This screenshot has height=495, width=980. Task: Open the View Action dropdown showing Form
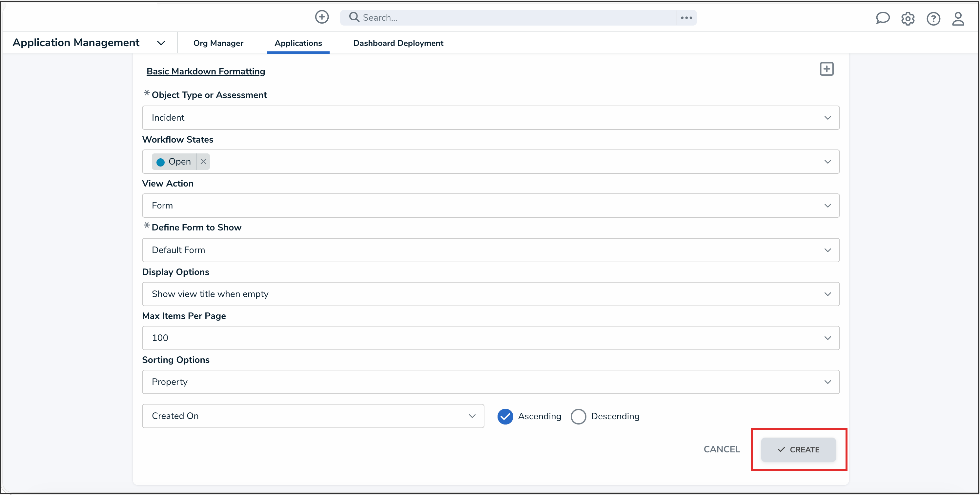[x=490, y=206]
